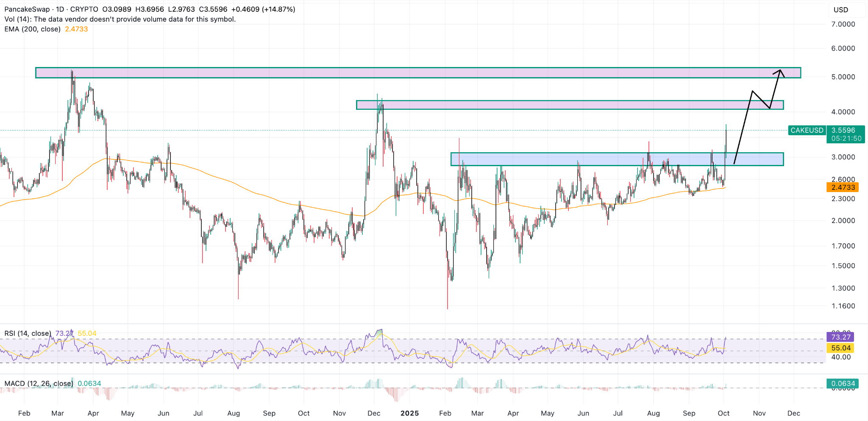
Task: Click the 5.0000 price axis label
Action: (843, 77)
